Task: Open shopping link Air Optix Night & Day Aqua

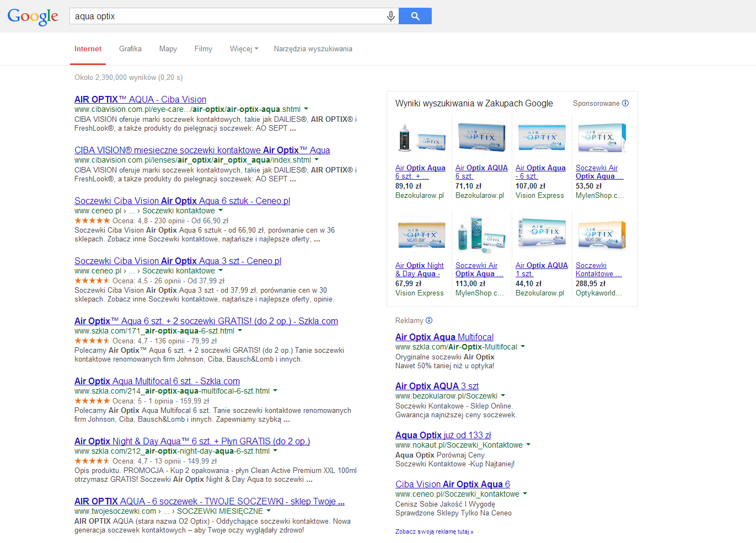Action: [419, 270]
